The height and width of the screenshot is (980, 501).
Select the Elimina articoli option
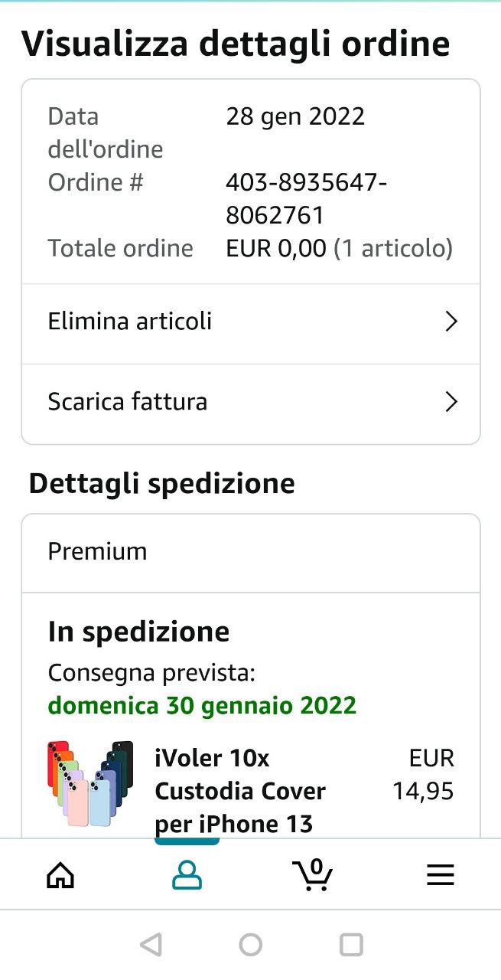130,322
